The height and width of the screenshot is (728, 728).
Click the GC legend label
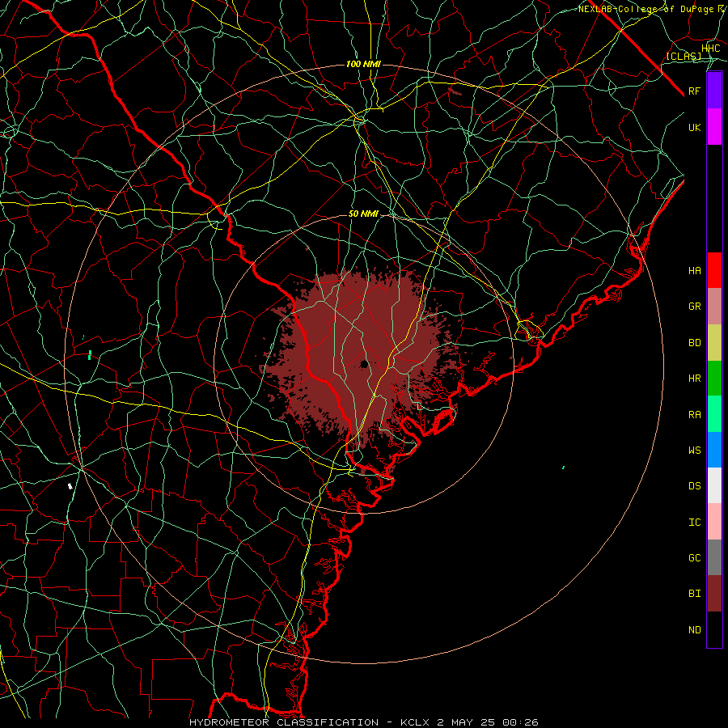tap(694, 558)
